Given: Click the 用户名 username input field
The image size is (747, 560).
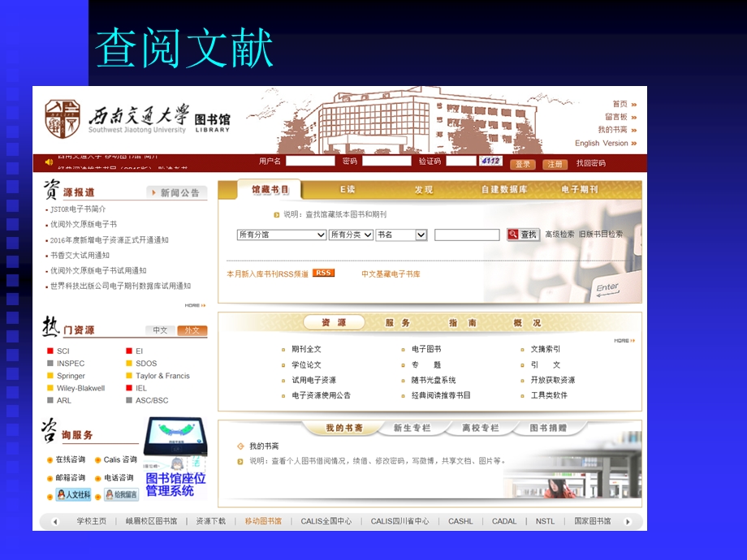Looking at the screenshot, I should 310,162.
